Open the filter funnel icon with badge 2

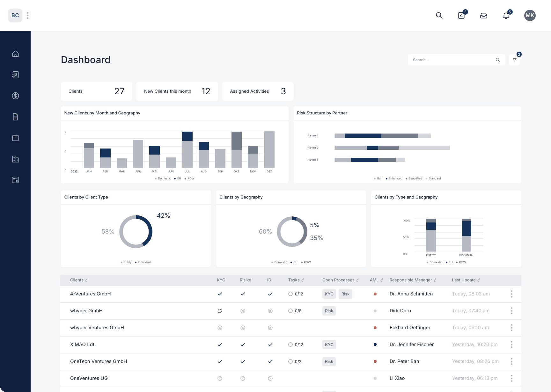click(x=515, y=60)
